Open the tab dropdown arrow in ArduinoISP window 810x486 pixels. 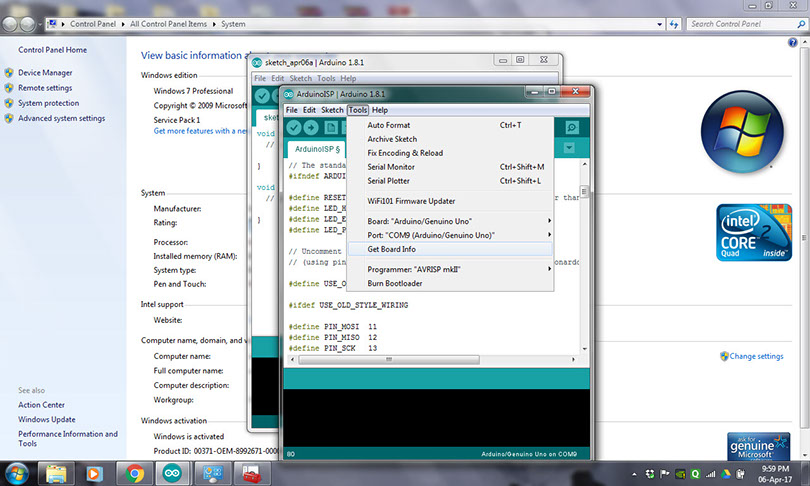(569, 148)
